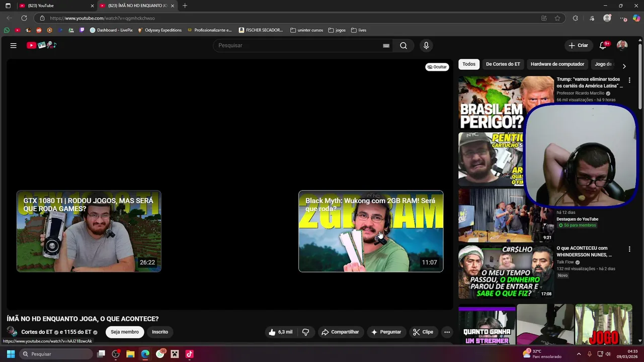644x362 pixels.
Task: Expand the lives bookmark folder
Action: coord(359,30)
